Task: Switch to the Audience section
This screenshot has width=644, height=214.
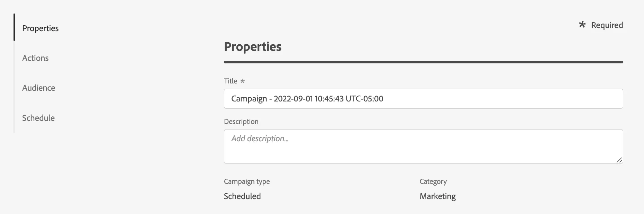Action: [x=38, y=88]
